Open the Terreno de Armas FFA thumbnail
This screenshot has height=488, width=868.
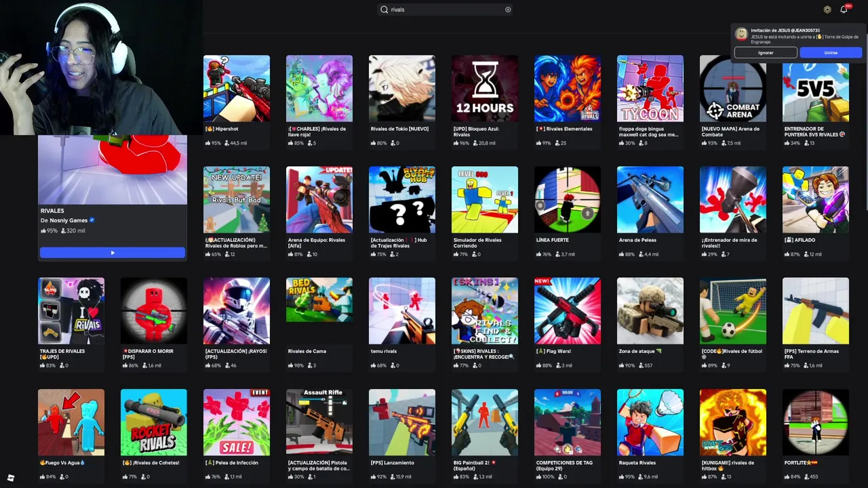pos(816,311)
